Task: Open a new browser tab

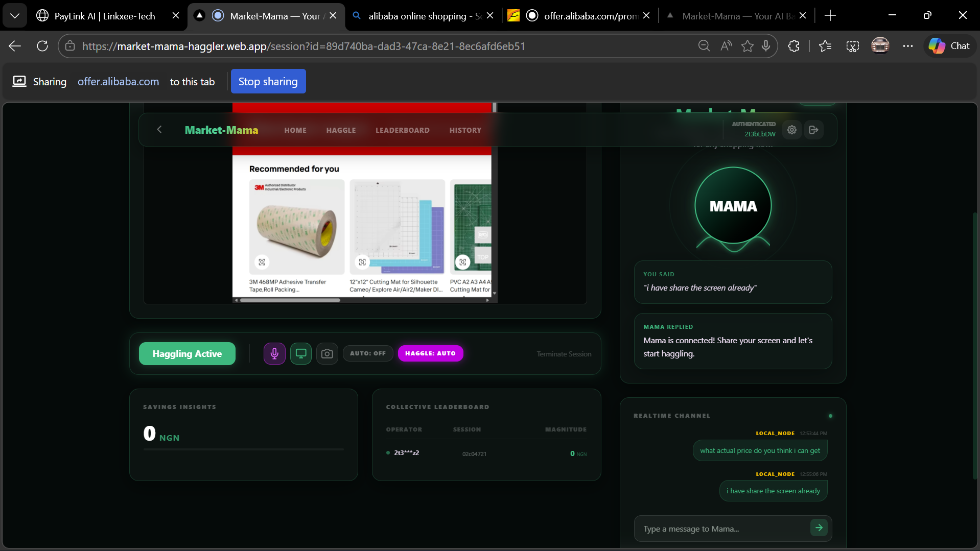Action: pyautogui.click(x=830, y=16)
